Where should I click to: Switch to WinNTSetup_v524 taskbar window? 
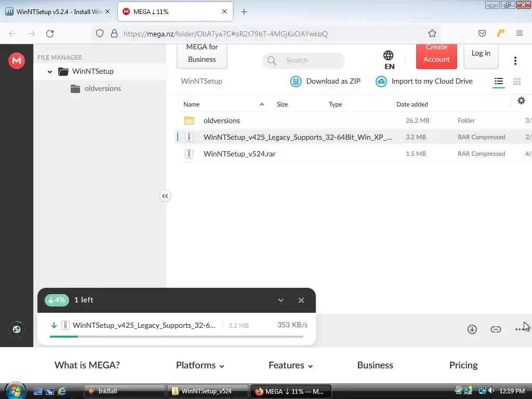207,392
